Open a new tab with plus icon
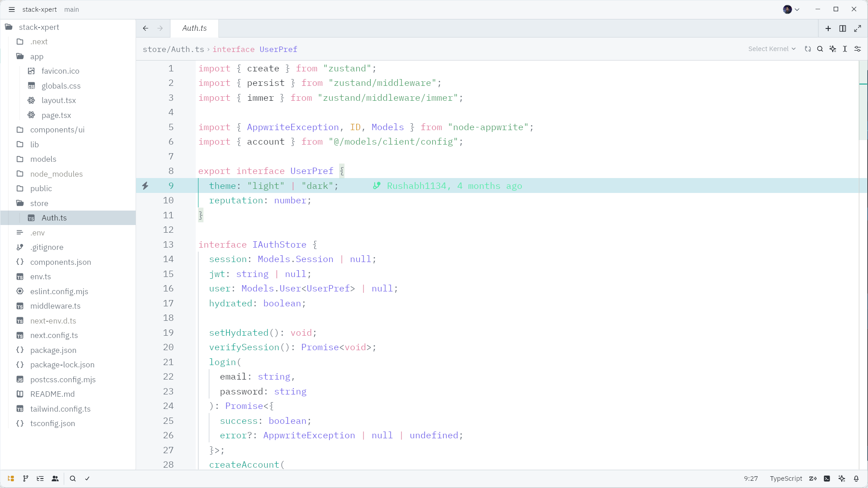The width and height of the screenshot is (868, 488). pyautogui.click(x=828, y=28)
